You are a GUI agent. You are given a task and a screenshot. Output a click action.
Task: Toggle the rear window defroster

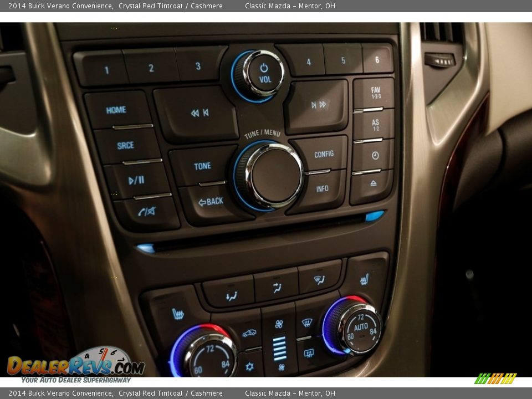(308, 353)
